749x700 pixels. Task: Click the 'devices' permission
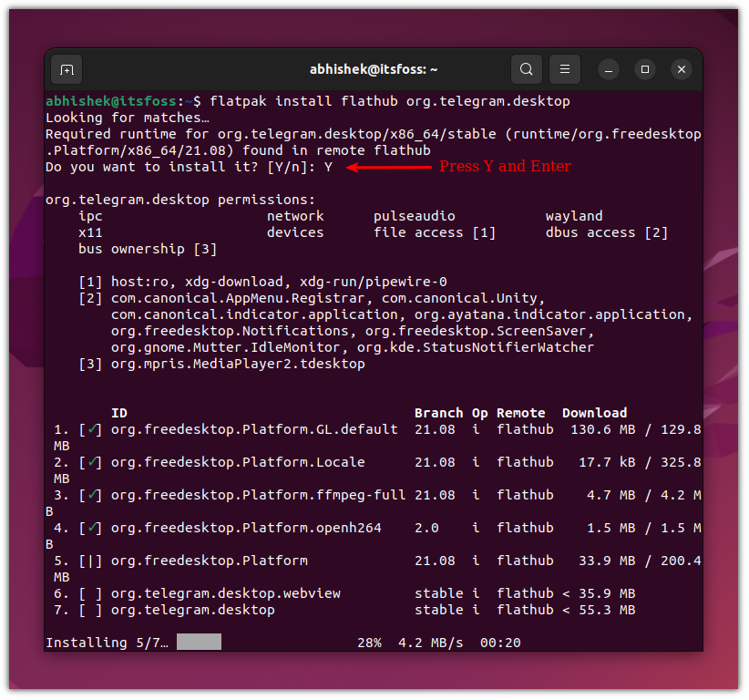point(295,232)
